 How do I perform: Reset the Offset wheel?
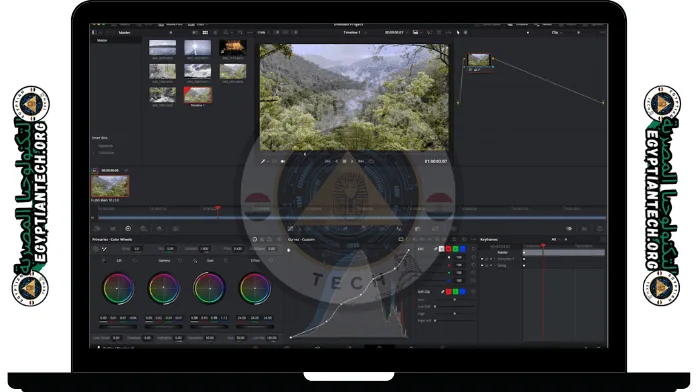pos(271,260)
